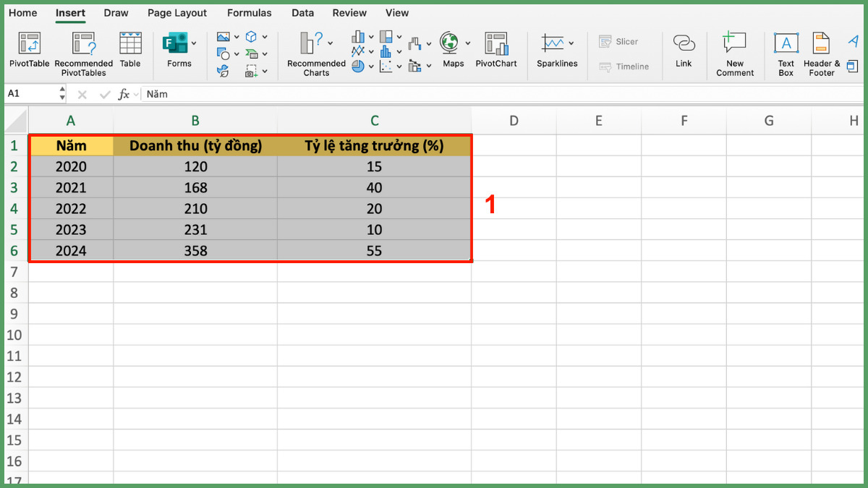Expand the Column chart dropdown arrow

pos(371,37)
